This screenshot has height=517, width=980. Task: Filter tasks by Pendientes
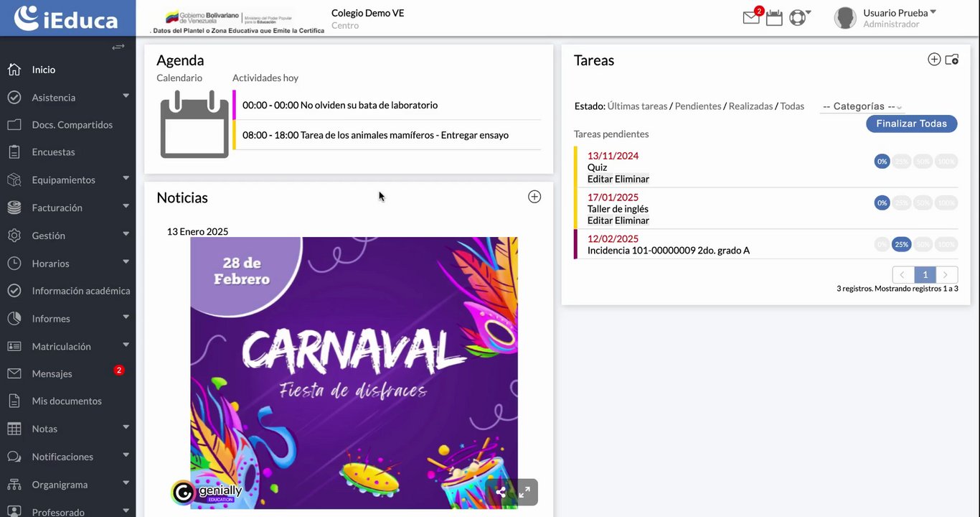(698, 106)
